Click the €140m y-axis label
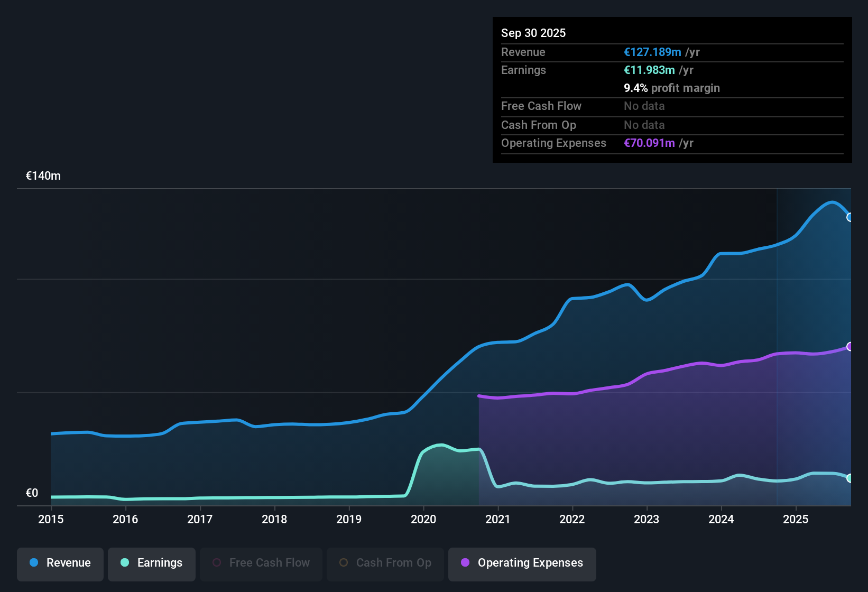The height and width of the screenshot is (592, 868). [x=43, y=176]
